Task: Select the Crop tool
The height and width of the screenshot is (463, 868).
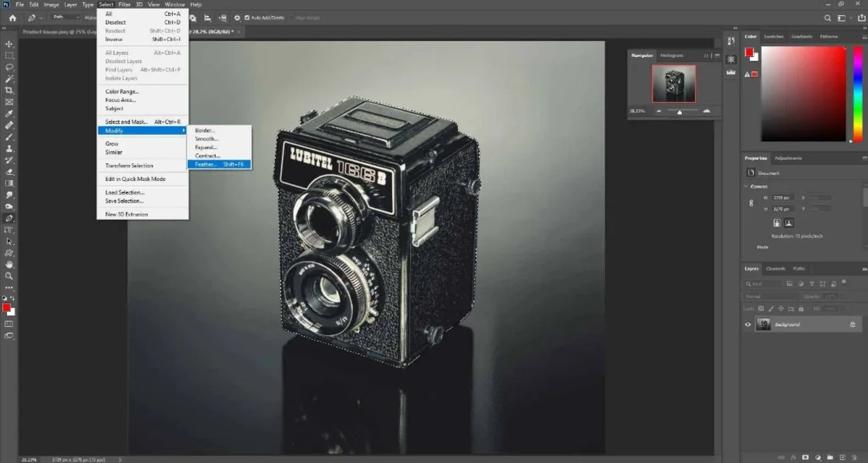Action: click(9, 90)
